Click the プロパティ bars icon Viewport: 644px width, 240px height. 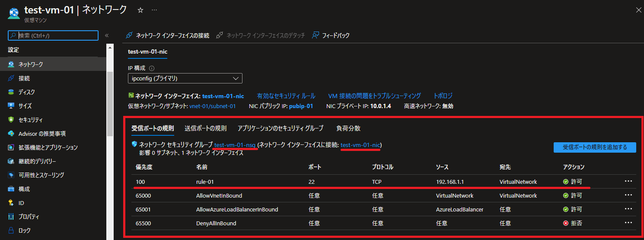coord(11,217)
